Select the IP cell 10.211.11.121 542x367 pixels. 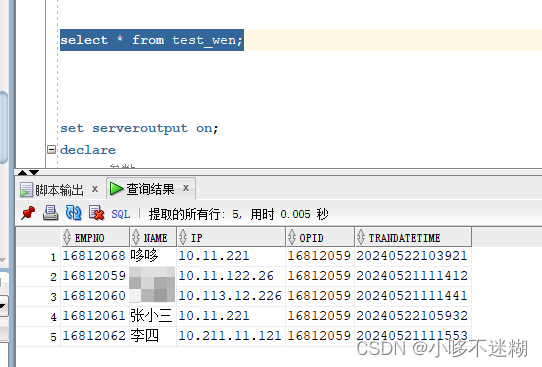pos(231,336)
